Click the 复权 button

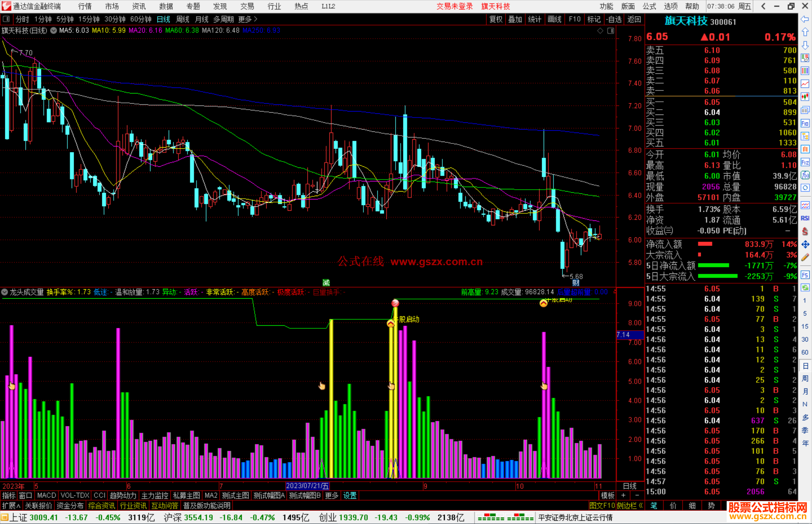point(495,19)
